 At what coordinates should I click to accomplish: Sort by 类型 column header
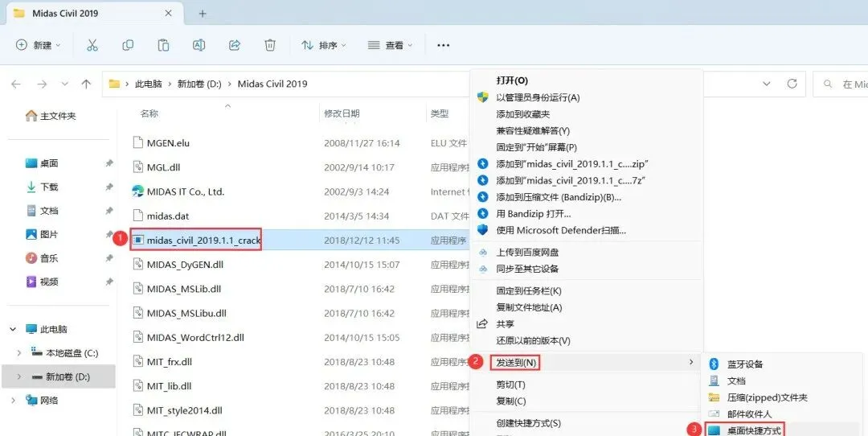click(440, 113)
